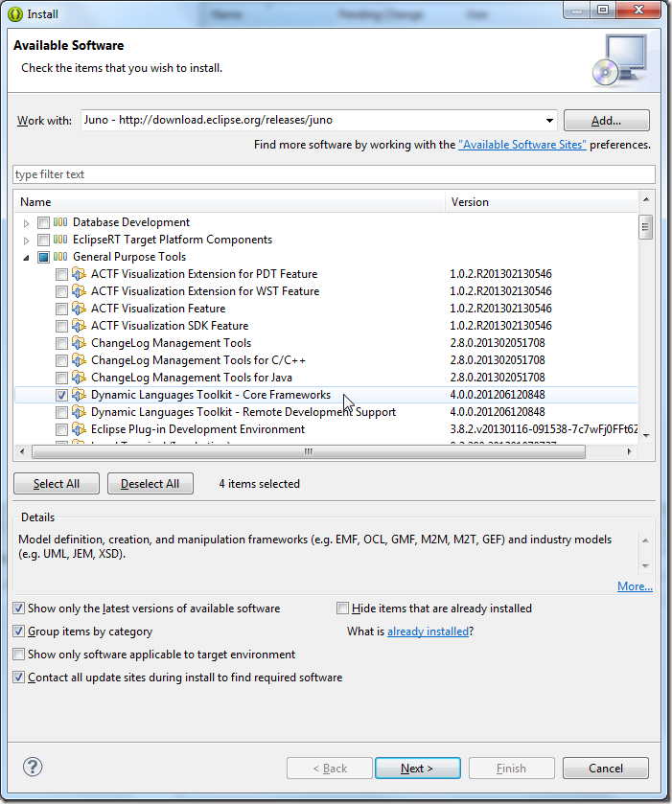Image resolution: width=672 pixels, height=804 pixels.
Task: Open the More... details link
Action: coord(635,586)
